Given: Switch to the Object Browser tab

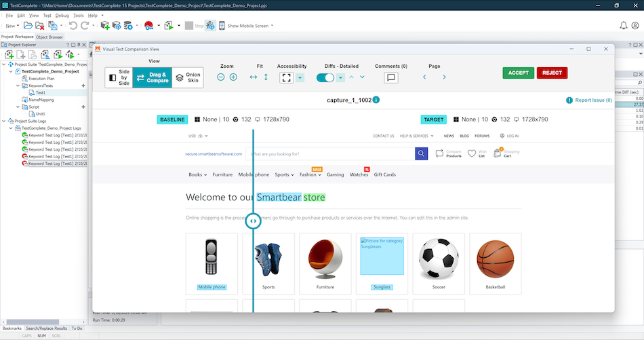Looking at the screenshot, I should click(x=49, y=37).
